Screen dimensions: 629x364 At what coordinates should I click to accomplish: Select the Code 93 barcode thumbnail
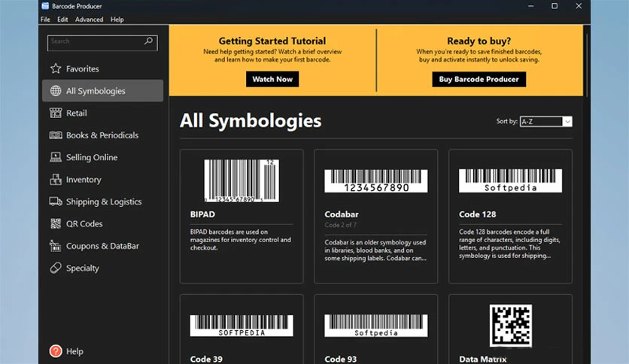tap(376, 326)
